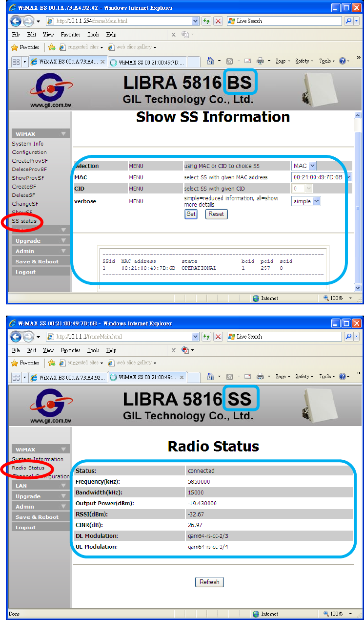The height and width of the screenshot is (620, 364).
Task: Click Print icon in SS window command bar
Action: point(261,377)
